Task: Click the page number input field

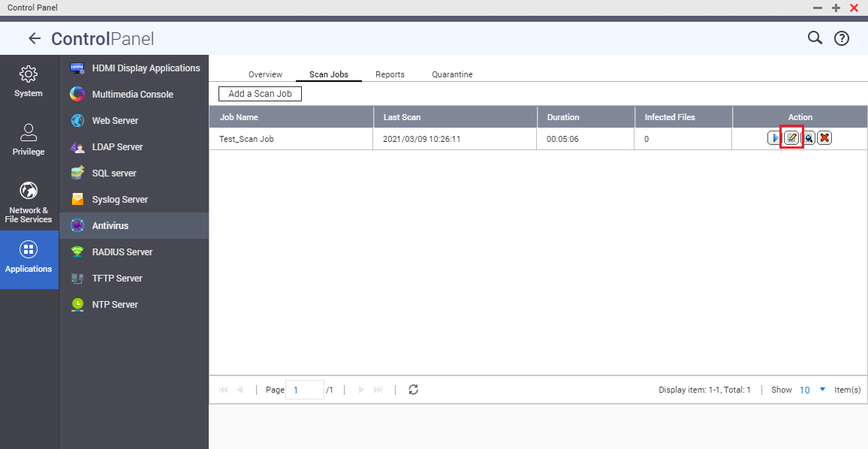Action: click(x=305, y=390)
